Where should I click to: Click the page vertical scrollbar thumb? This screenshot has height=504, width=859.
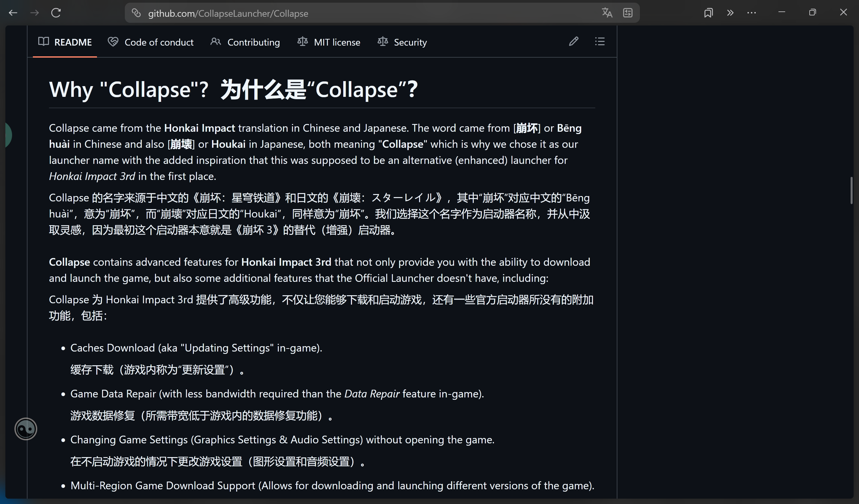point(851,190)
